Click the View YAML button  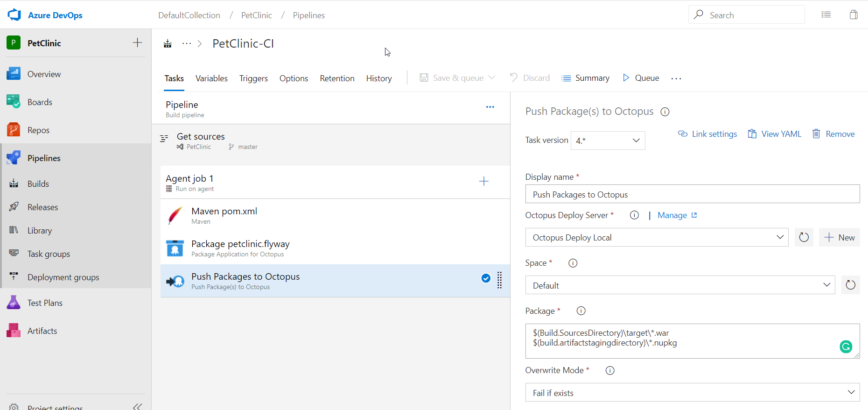[x=775, y=134]
